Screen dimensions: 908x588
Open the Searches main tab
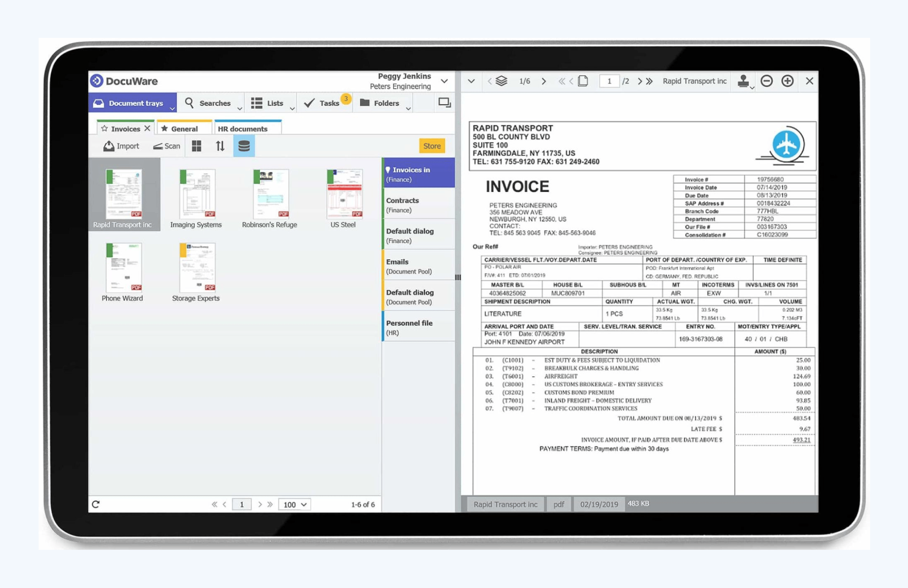click(211, 102)
